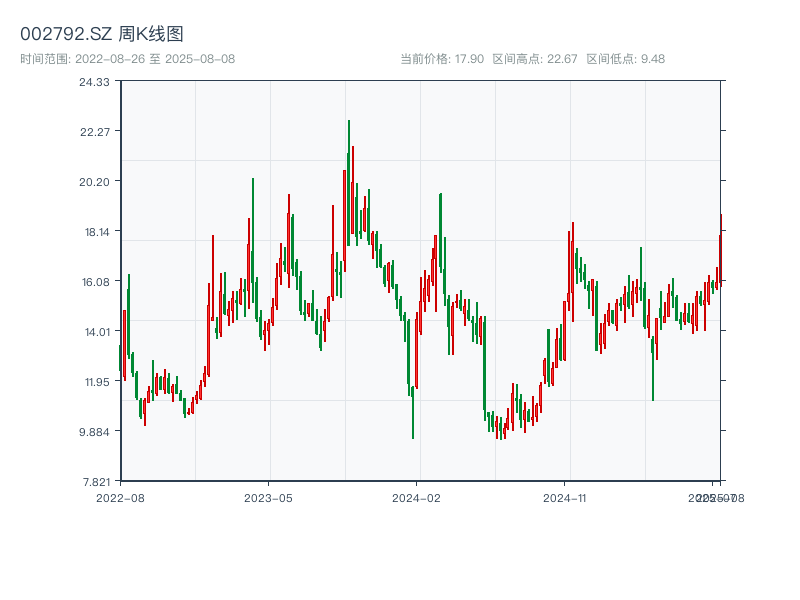The image size is (800, 600).
Task: Select the y-axis value 14.01
Action: (x=97, y=332)
